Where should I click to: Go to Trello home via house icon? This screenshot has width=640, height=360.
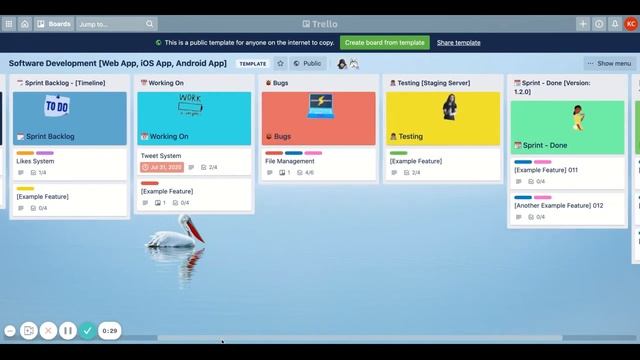coord(25,24)
